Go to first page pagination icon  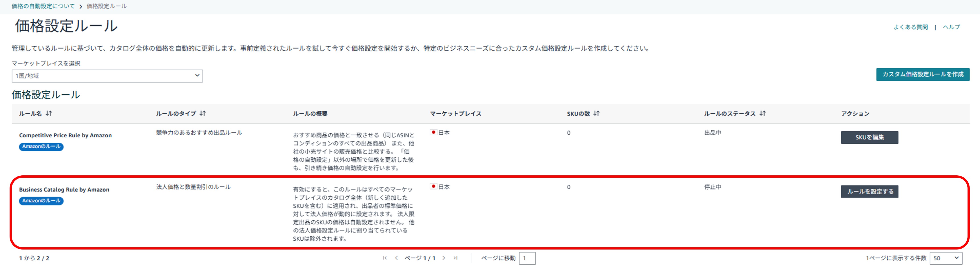click(385, 258)
